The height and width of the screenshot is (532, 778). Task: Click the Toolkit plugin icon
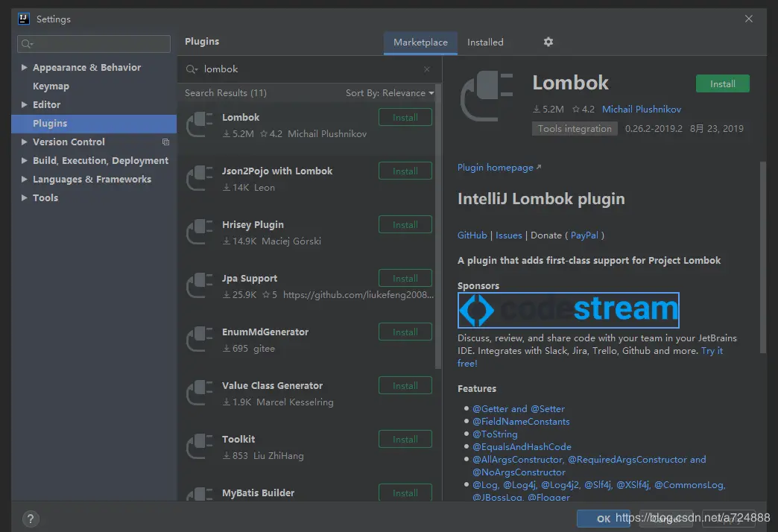point(199,446)
